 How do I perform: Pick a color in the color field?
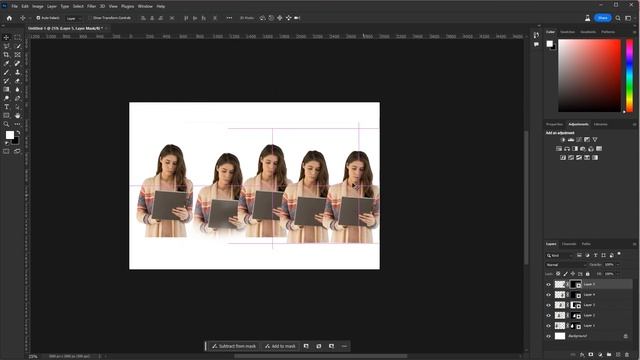[x=589, y=75]
